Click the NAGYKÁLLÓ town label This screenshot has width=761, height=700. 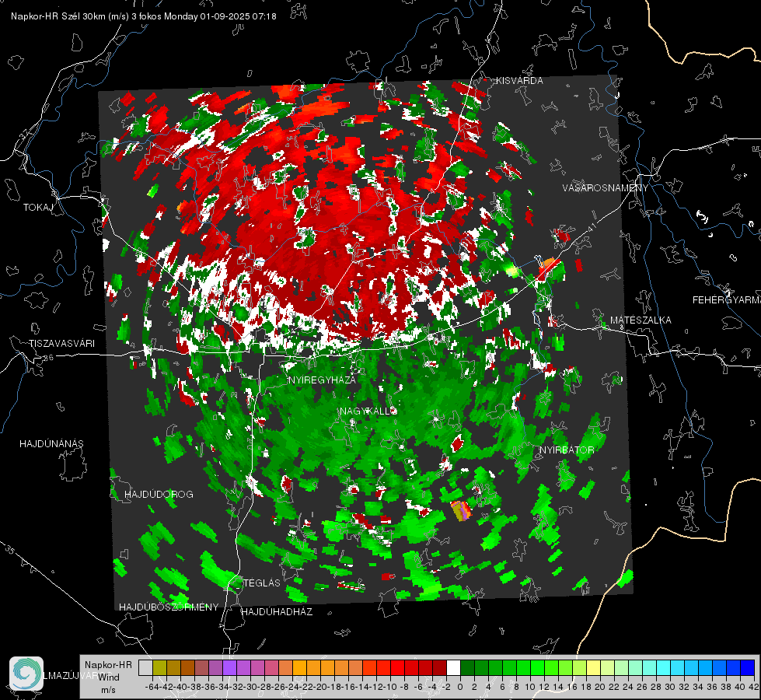click(x=368, y=411)
